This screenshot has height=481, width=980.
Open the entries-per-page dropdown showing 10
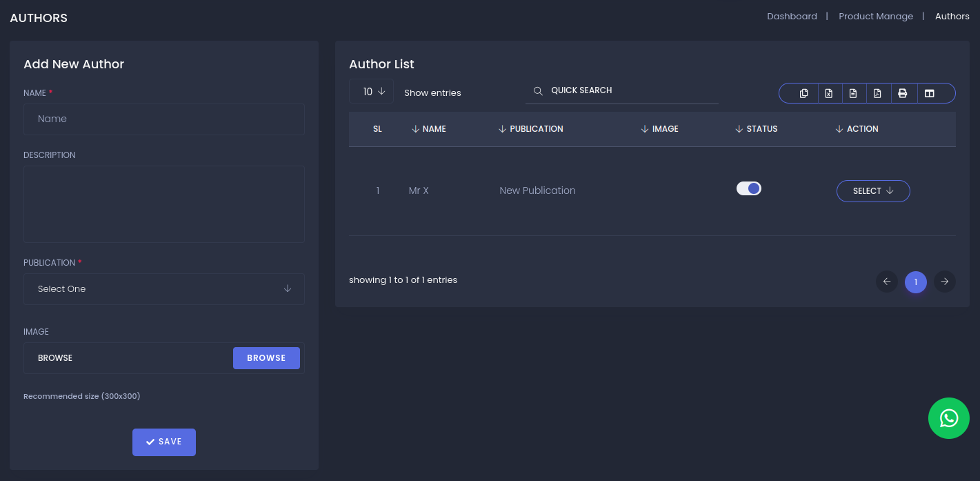point(371,92)
